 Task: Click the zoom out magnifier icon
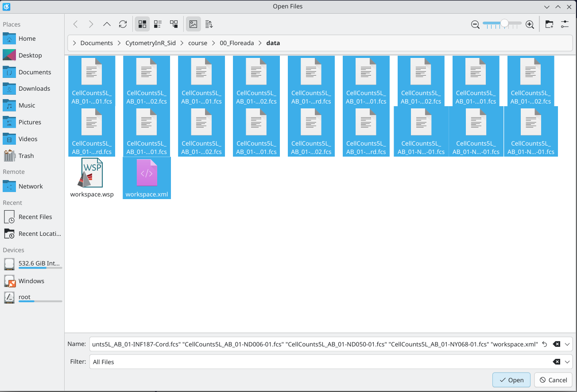(475, 25)
